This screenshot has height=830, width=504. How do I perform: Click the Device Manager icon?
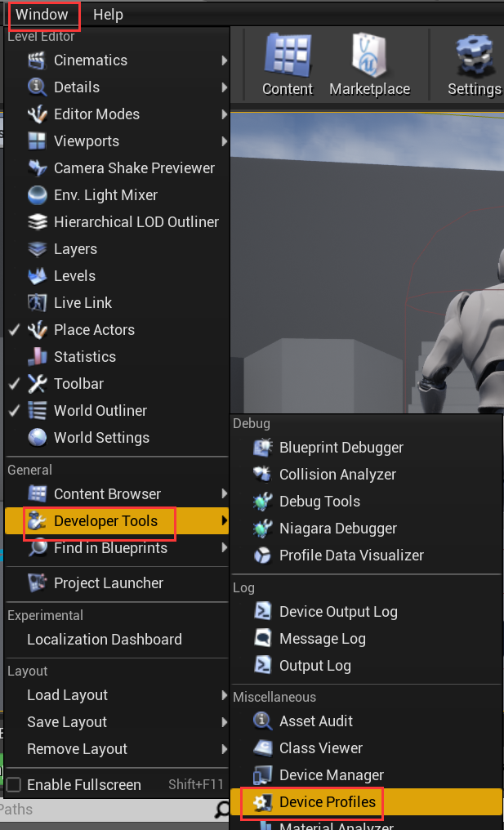tap(262, 775)
